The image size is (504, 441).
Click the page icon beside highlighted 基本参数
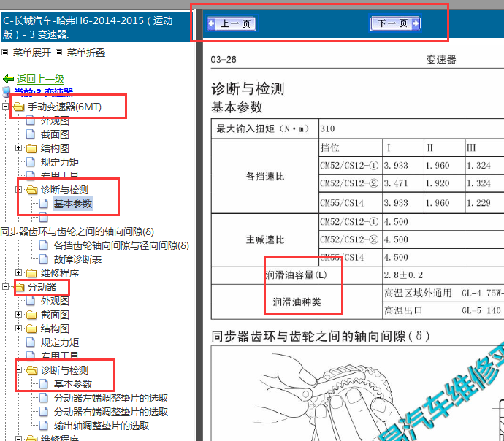point(43,204)
